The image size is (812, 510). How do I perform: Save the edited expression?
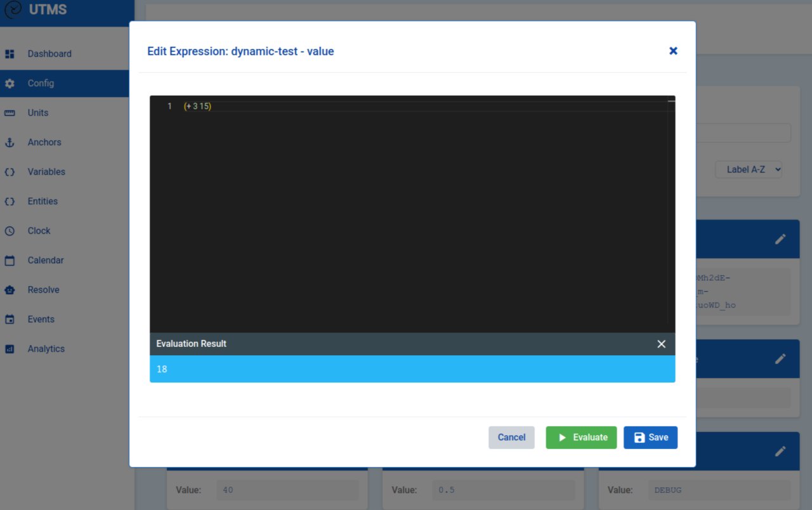(x=650, y=437)
